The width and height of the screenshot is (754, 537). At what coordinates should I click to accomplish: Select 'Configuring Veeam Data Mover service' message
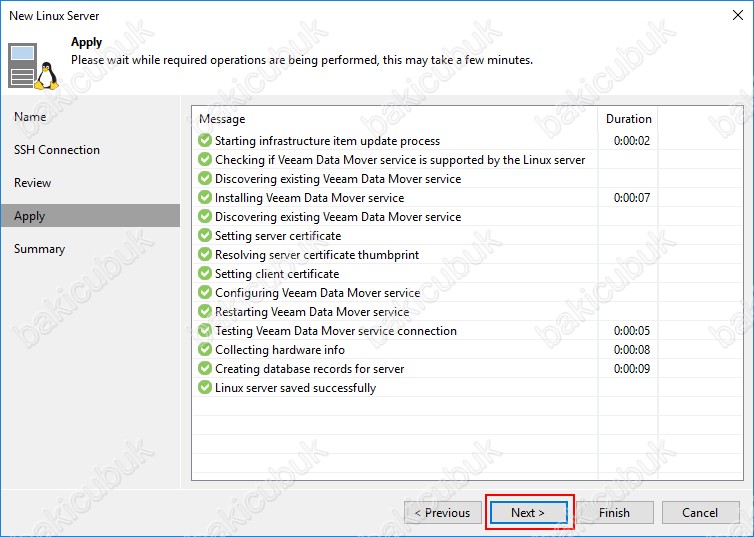(317, 293)
